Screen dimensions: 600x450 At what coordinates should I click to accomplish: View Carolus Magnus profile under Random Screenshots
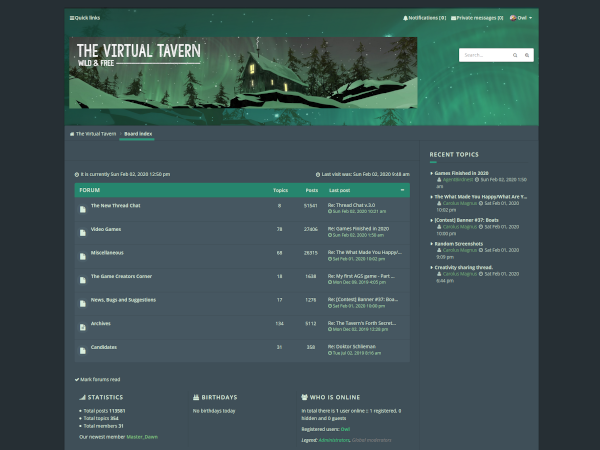460,250
